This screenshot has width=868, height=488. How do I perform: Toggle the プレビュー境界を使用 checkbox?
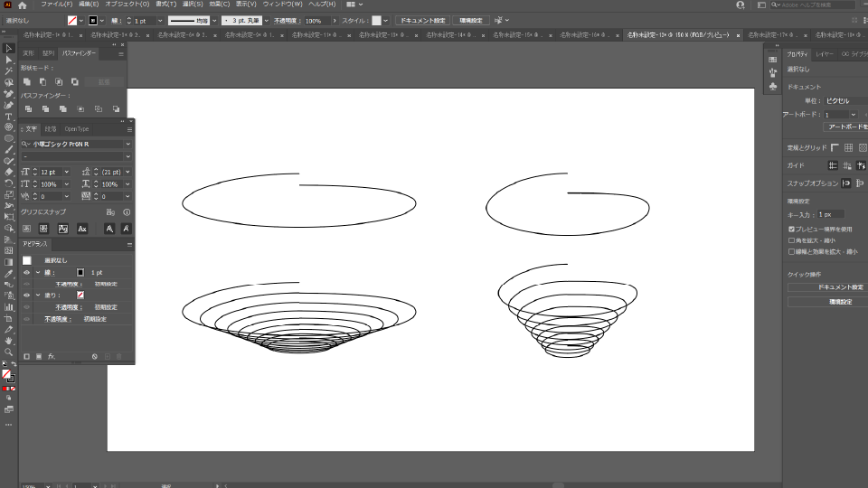pos(792,230)
